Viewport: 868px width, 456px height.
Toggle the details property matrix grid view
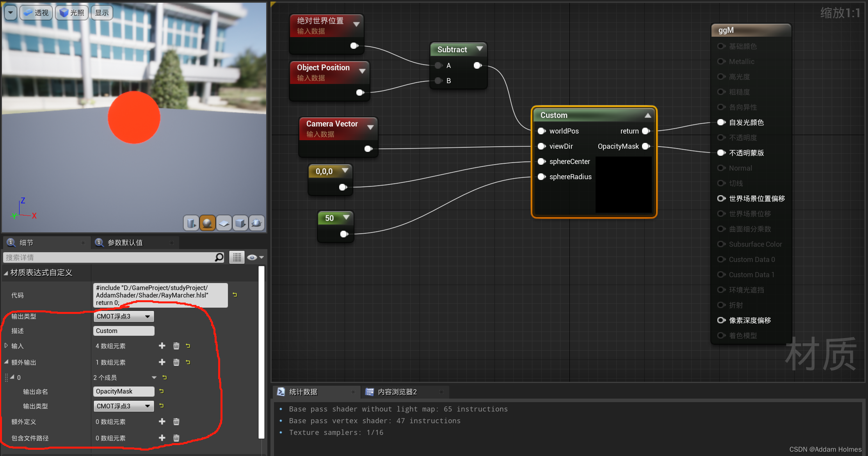pos(237,257)
